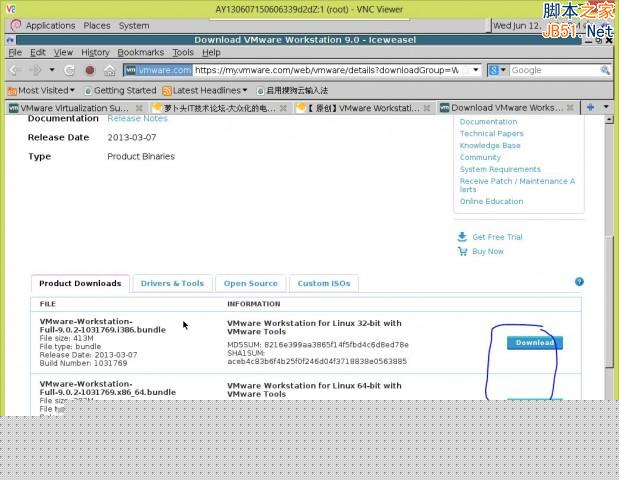Open the Applications menu in top panel
619x480 pixels.
point(51,26)
